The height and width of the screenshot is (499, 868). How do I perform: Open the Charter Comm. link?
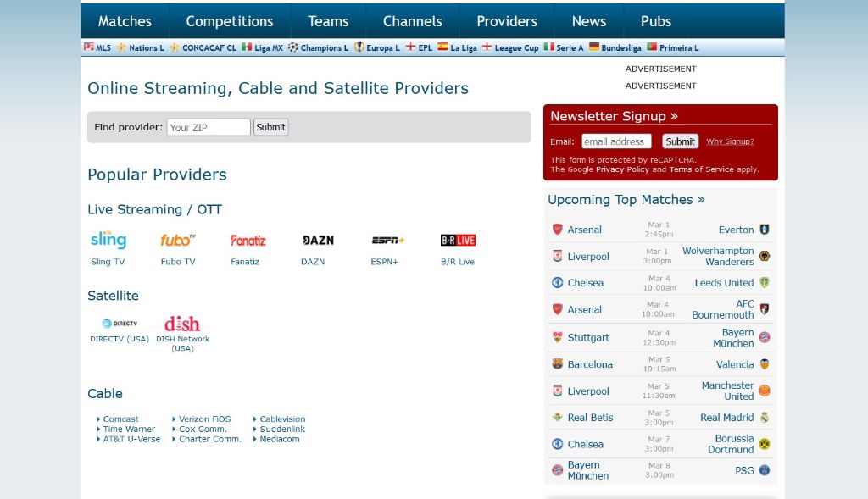point(210,439)
